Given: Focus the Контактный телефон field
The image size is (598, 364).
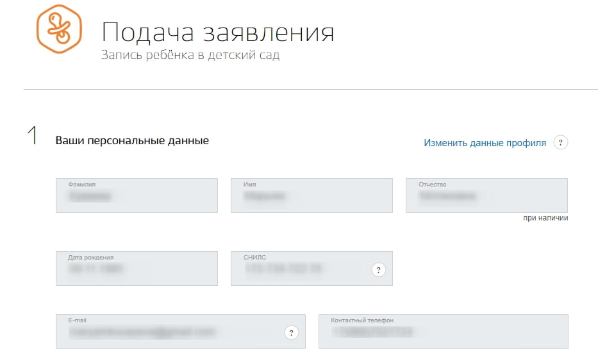Looking at the screenshot, I should click(443, 332).
